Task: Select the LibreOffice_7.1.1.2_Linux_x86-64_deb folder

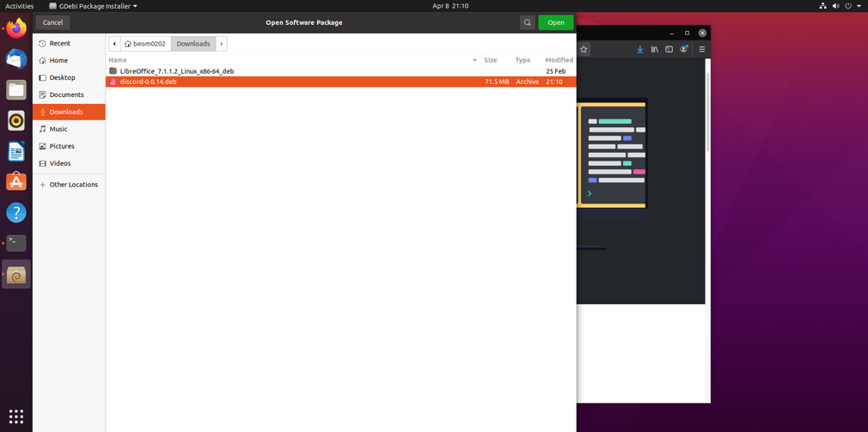Action: pyautogui.click(x=176, y=71)
